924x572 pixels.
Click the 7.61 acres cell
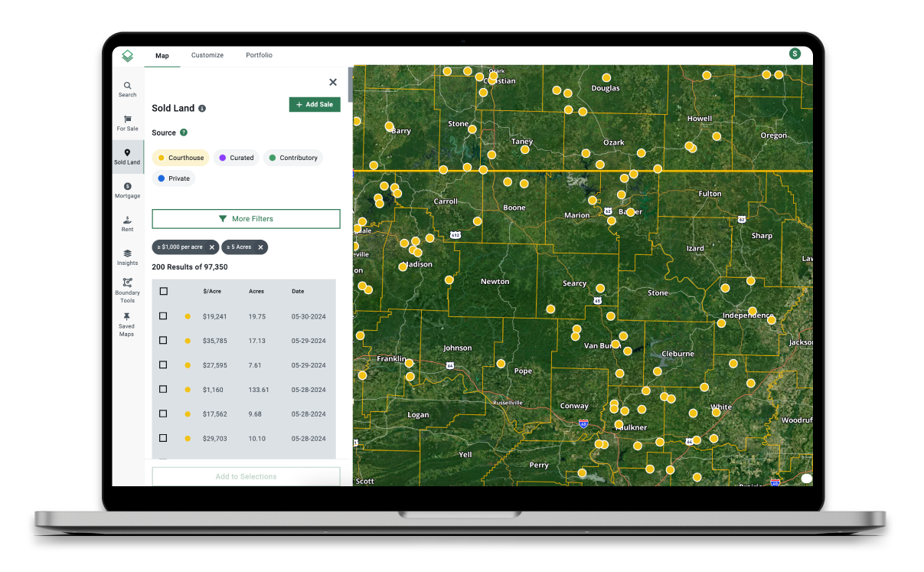pos(255,365)
